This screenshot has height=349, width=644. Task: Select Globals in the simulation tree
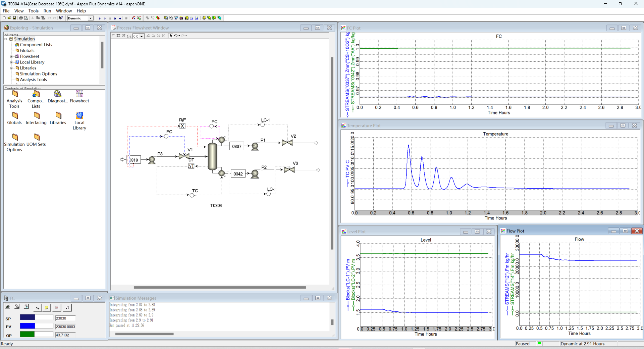click(x=27, y=50)
